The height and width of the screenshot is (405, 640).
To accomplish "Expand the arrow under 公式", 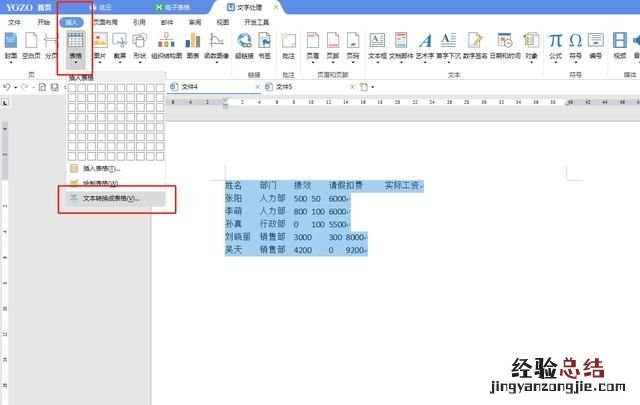I will pyautogui.click(x=556, y=62).
